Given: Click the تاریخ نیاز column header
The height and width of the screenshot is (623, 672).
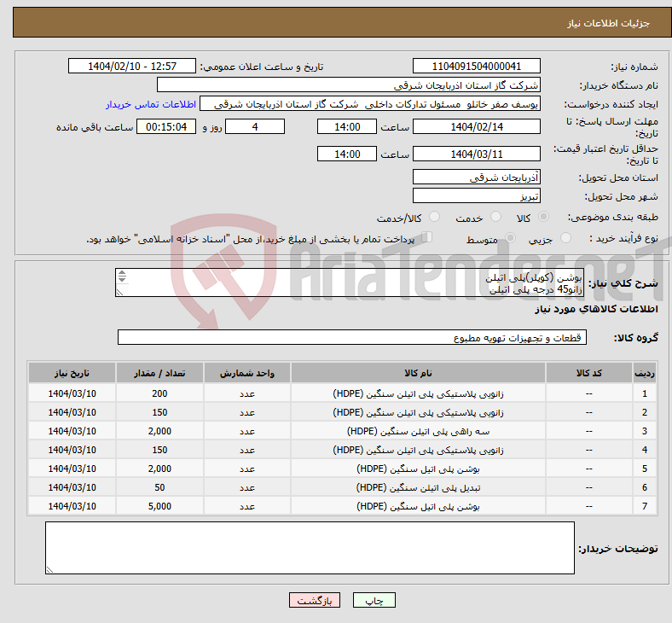Looking at the screenshot, I should pyautogui.click(x=72, y=374).
